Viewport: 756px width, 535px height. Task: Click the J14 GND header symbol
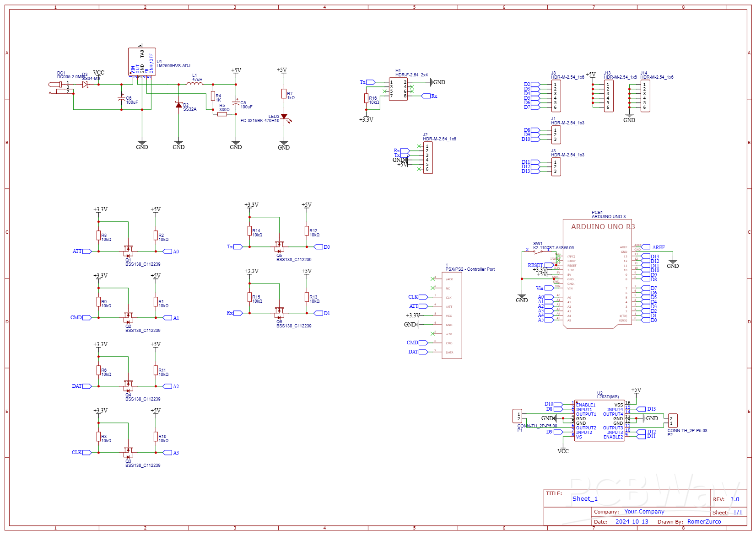[645, 96]
